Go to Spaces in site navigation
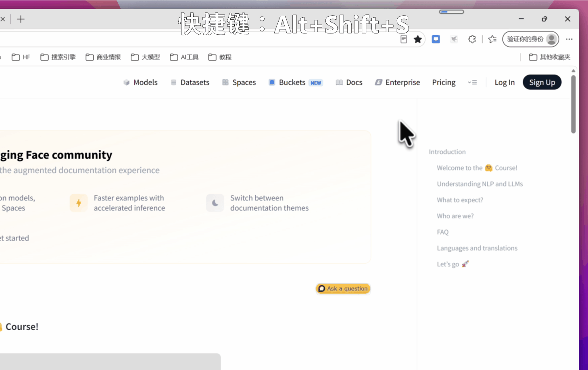588x370 pixels. [x=239, y=82]
